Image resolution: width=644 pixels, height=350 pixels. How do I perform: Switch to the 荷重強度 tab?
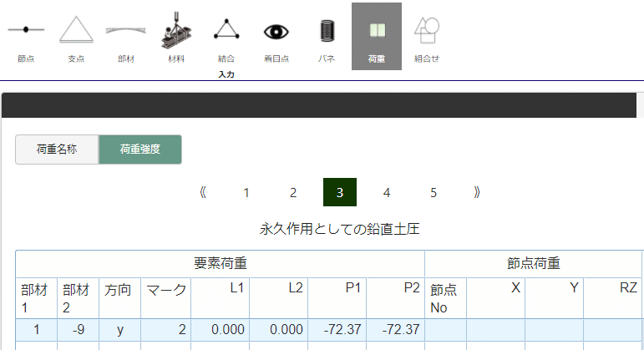pos(140,150)
